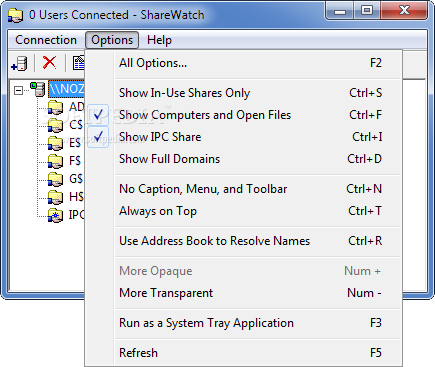Uncheck Show Computers and Open Files

tap(243, 115)
